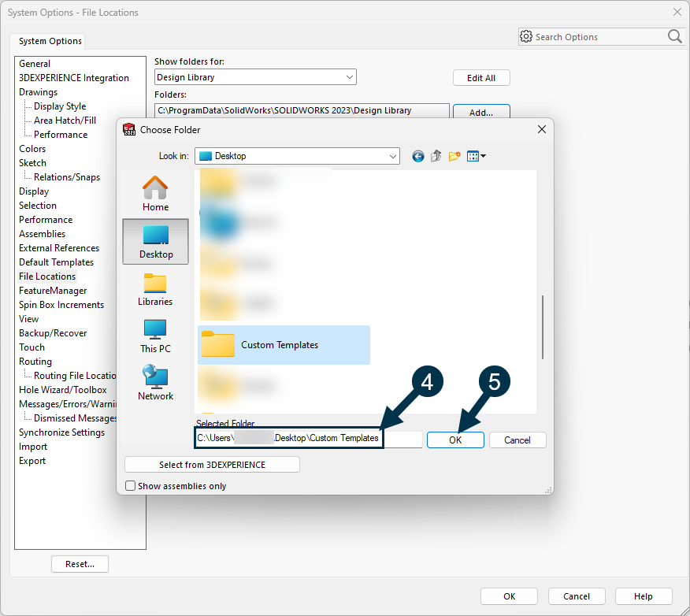Select FeatureManager in options tree

pyautogui.click(x=53, y=291)
